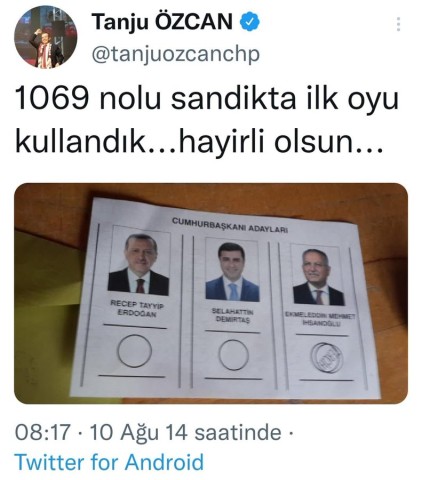Viewport: 422px width, 480px height.
Task: Open Tanju ÖZCAN's profile picture
Action: tap(45, 37)
